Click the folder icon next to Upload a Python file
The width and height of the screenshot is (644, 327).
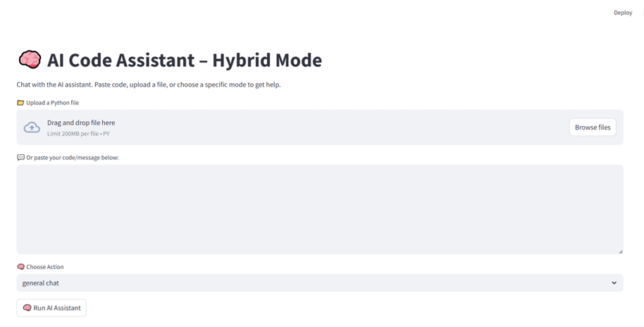point(20,103)
